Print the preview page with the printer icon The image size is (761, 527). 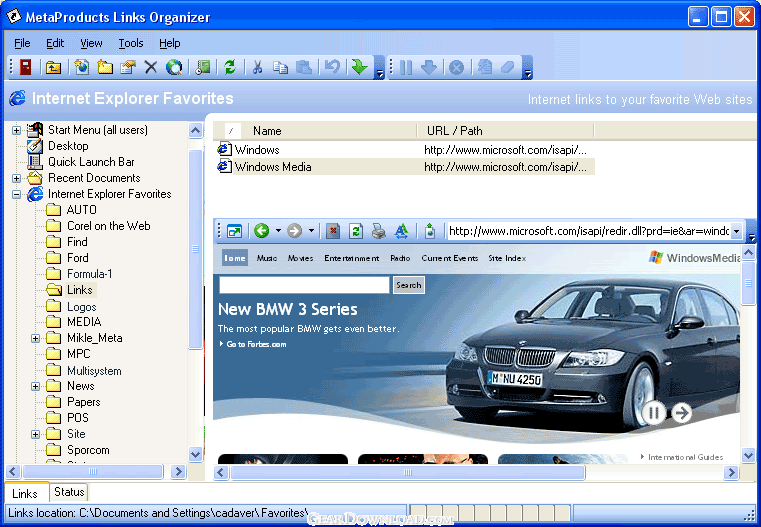click(x=379, y=231)
